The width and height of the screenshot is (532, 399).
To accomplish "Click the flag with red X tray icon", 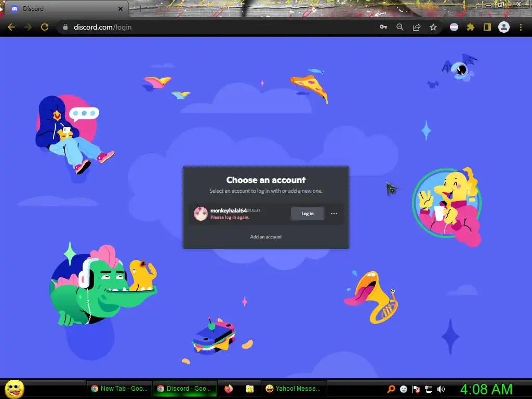I will pyautogui.click(x=416, y=389).
